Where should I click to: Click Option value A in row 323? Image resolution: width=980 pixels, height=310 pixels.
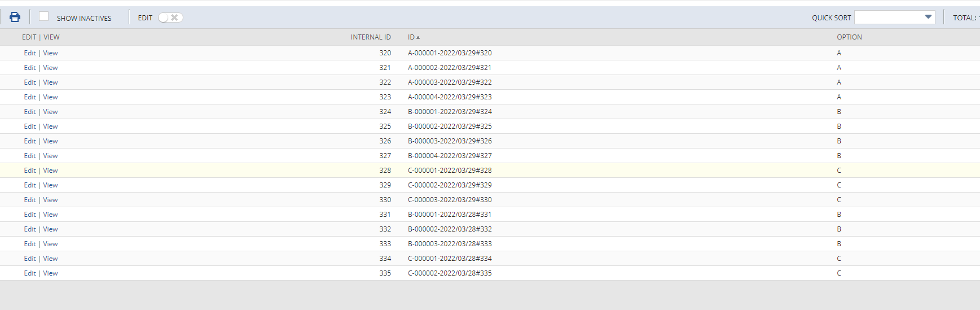[839, 97]
